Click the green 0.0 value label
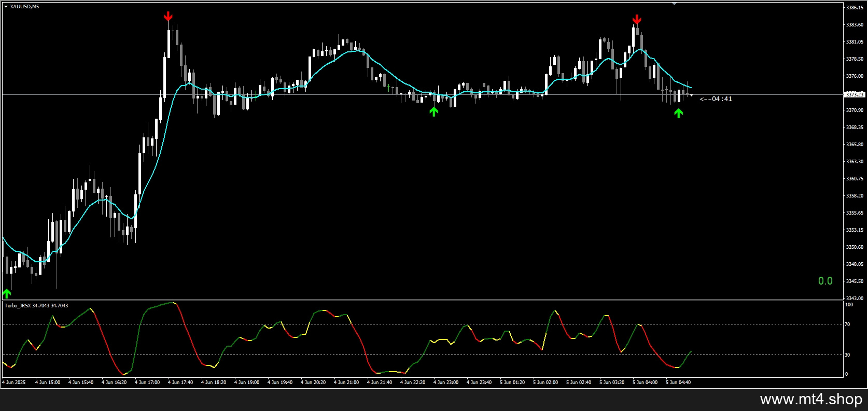 pos(825,281)
